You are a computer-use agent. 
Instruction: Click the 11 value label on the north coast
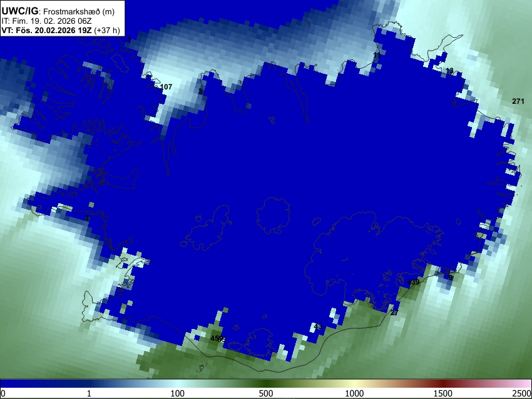377,54
